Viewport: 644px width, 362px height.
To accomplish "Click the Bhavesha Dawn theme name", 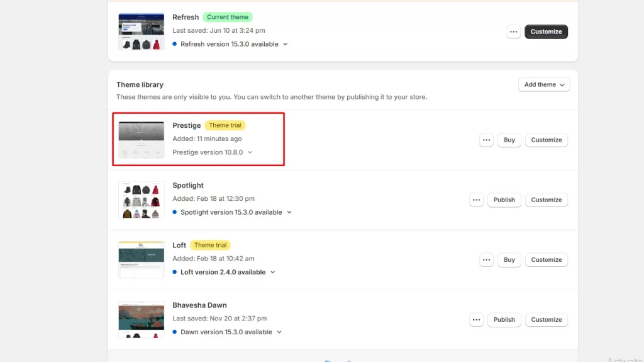I will pos(199,305).
